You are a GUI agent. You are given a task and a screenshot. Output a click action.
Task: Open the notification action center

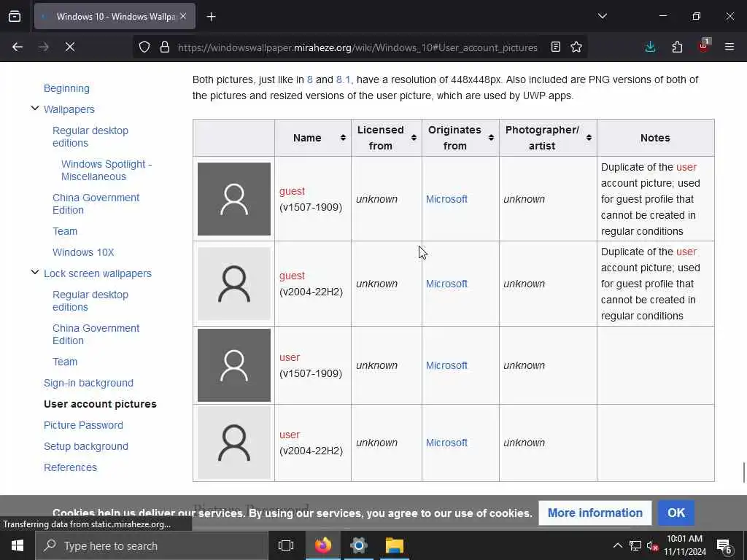click(724, 545)
